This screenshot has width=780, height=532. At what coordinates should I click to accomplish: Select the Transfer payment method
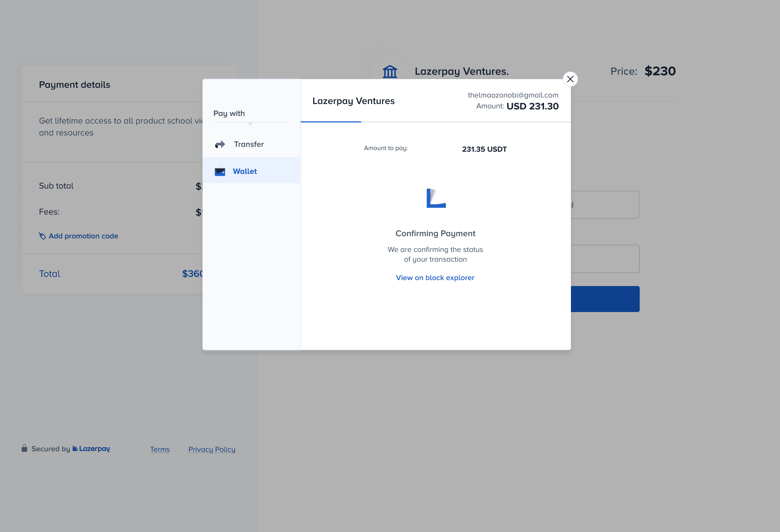pyautogui.click(x=251, y=144)
